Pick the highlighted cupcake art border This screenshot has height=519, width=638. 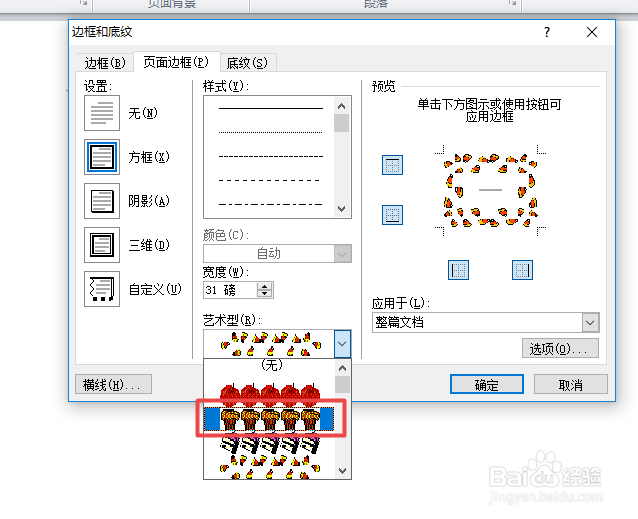pos(269,419)
